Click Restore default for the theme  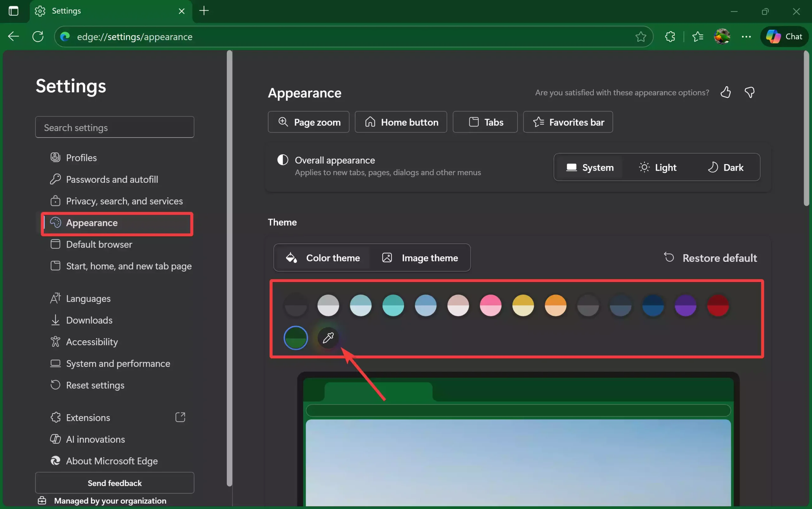click(x=711, y=258)
